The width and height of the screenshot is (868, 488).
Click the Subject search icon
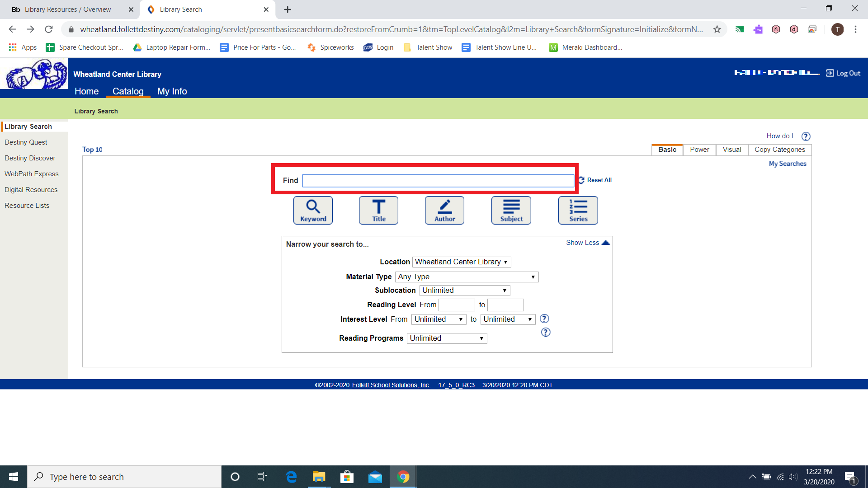[x=511, y=210]
